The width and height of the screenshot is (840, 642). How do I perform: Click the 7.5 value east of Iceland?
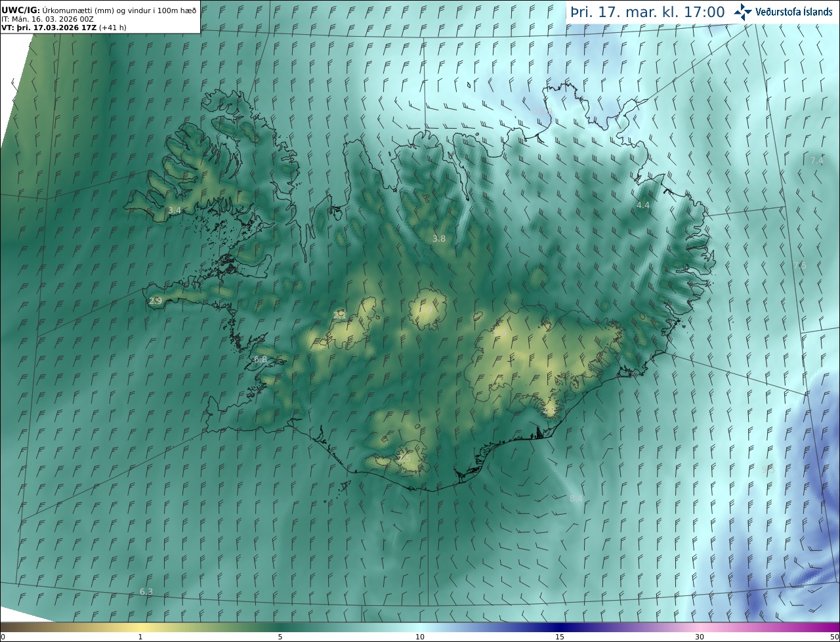pos(800,266)
